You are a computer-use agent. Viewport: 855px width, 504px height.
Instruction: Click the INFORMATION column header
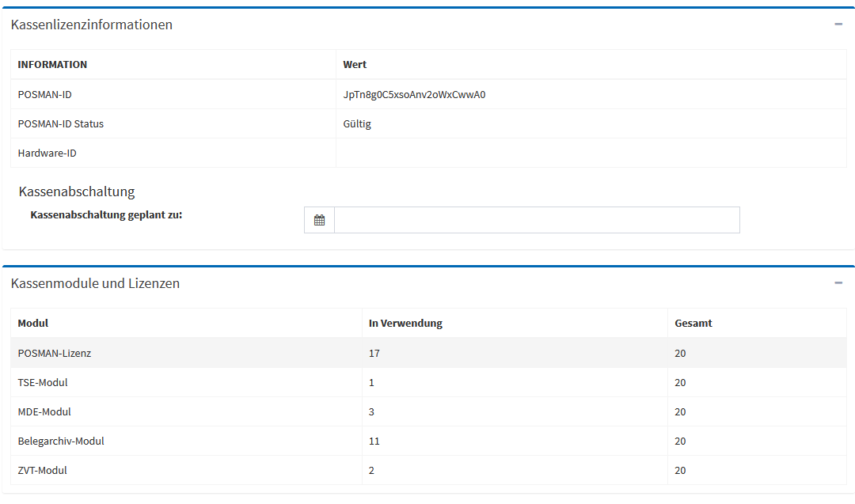coord(52,65)
